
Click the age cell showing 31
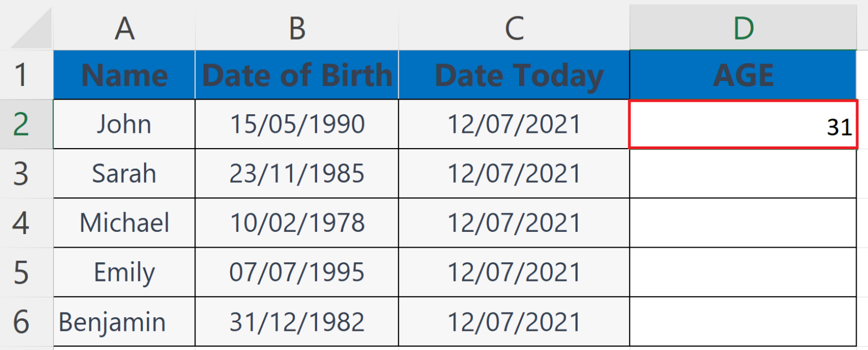743,124
